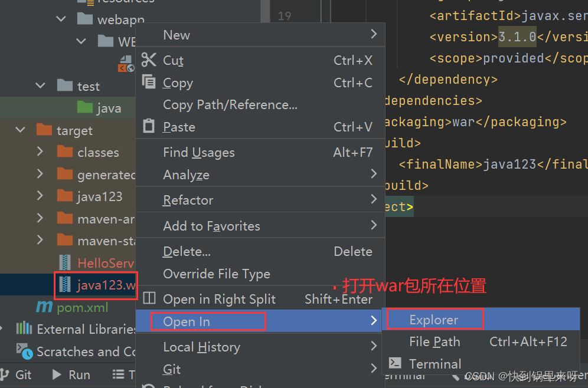This screenshot has width=588, height=388.
Task: Select pom.xml in project tree
Action: coord(83,307)
